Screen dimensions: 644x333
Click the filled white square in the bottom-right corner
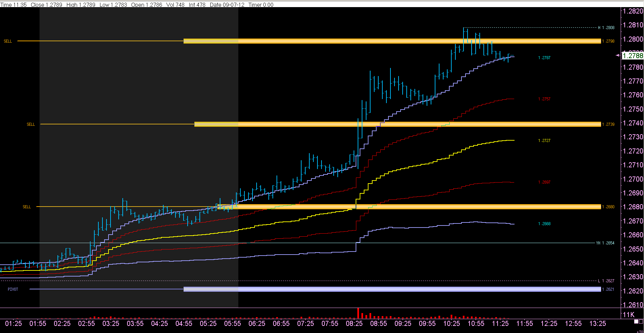pyautogui.click(x=636, y=321)
